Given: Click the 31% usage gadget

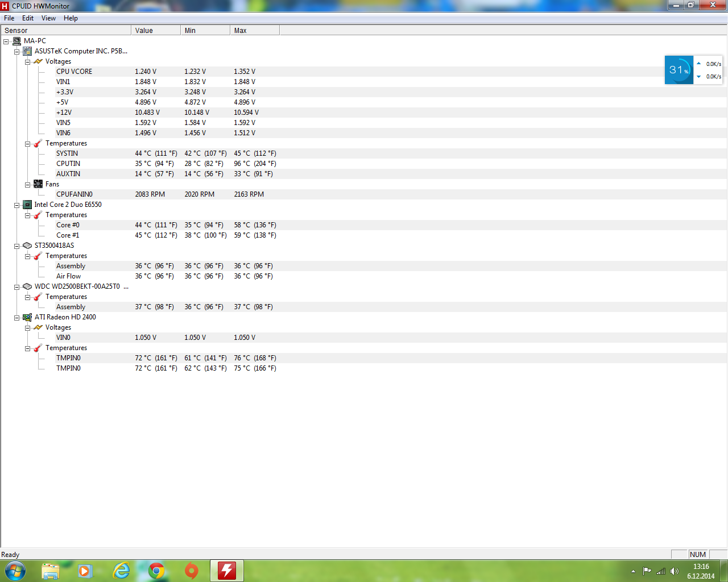Looking at the screenshot, I should tap(679, 70).
